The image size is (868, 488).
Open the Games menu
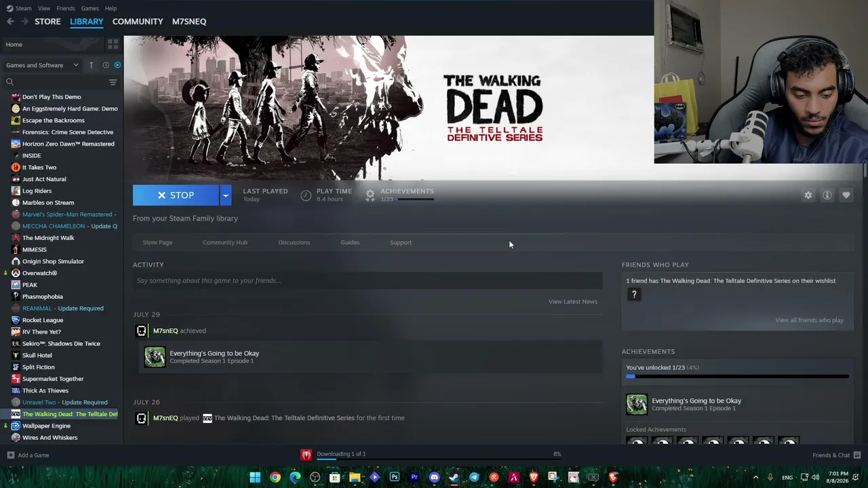coord(90,8)
